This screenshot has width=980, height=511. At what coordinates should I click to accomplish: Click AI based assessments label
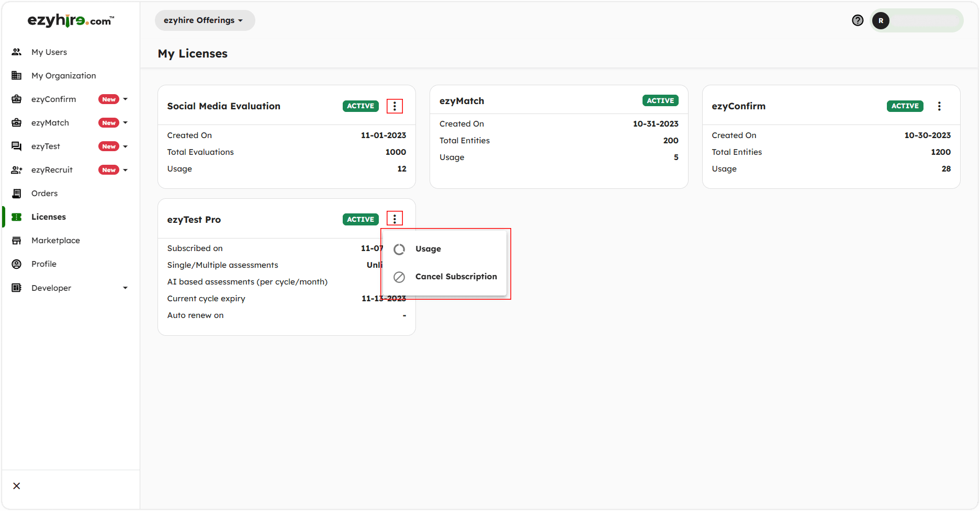click(x=247, y=282)
